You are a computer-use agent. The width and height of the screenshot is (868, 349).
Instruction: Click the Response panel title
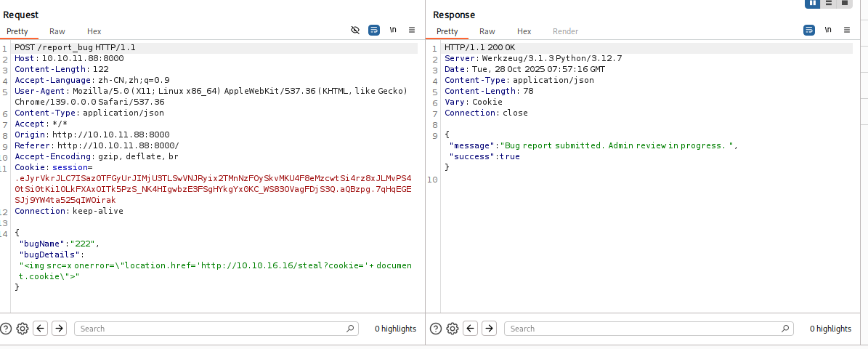(454, 15)
